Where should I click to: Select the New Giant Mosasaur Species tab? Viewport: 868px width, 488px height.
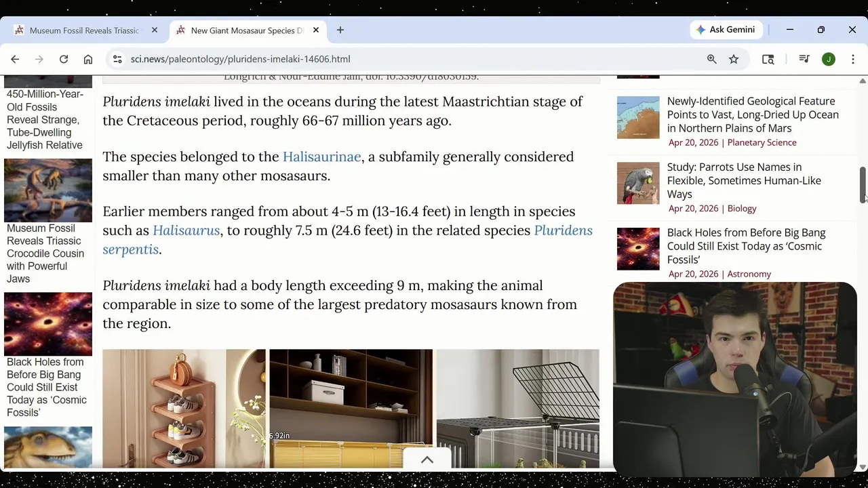tap(246, 30)
